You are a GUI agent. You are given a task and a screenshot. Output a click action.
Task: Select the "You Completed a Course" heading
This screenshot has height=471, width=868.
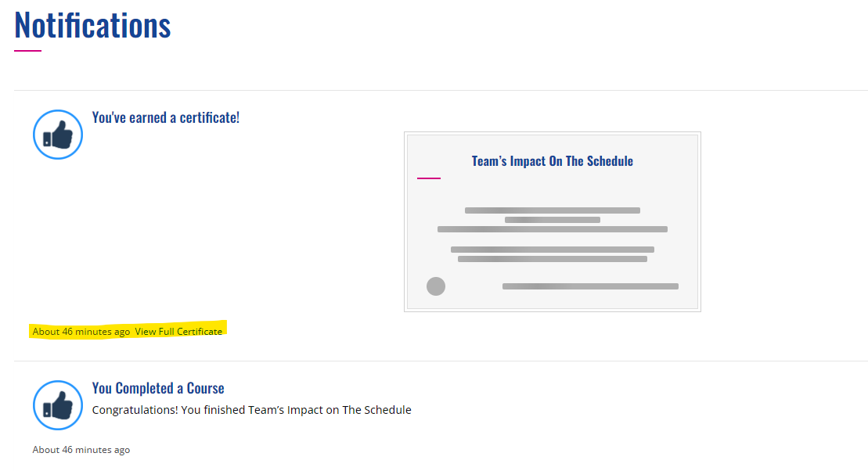click(158, 388)
